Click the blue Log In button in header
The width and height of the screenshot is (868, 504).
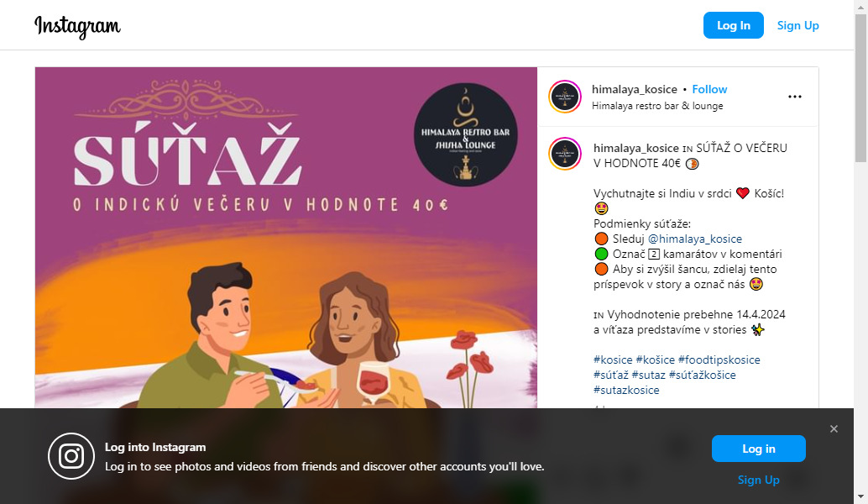[x=733, y=25]
